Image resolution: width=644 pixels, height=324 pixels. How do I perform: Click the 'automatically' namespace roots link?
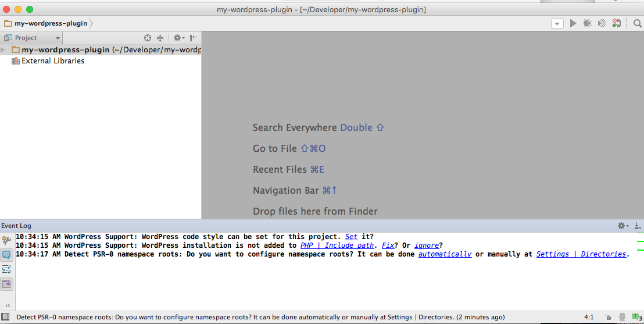pos(445,254)
